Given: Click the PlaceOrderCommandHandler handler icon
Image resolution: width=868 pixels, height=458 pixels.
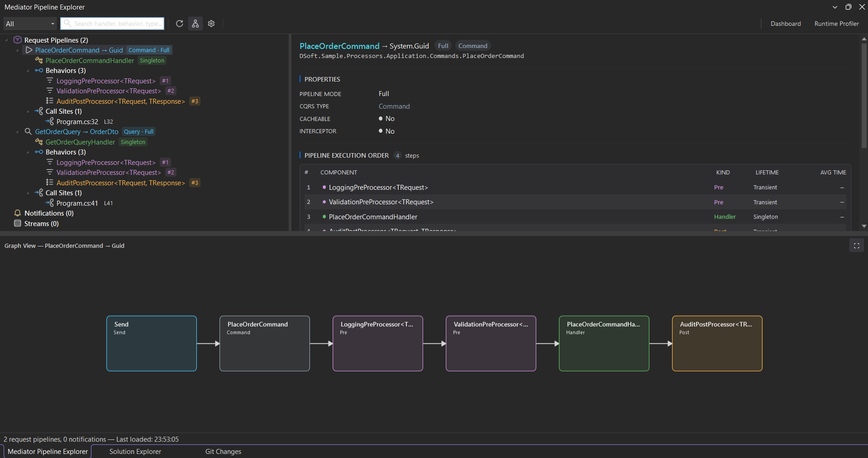Looking at the screenshot, I should [39, 60].
